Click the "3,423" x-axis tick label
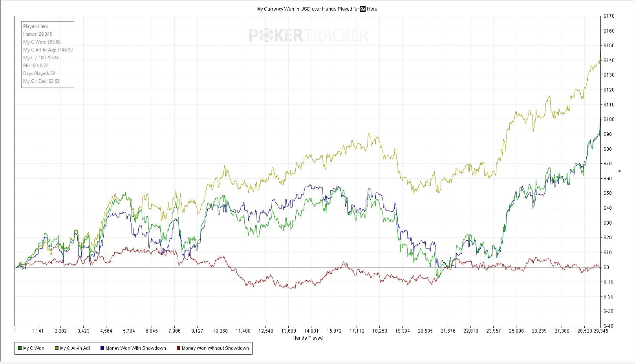This screenshot has height=364, width=635. pos(83,331)
